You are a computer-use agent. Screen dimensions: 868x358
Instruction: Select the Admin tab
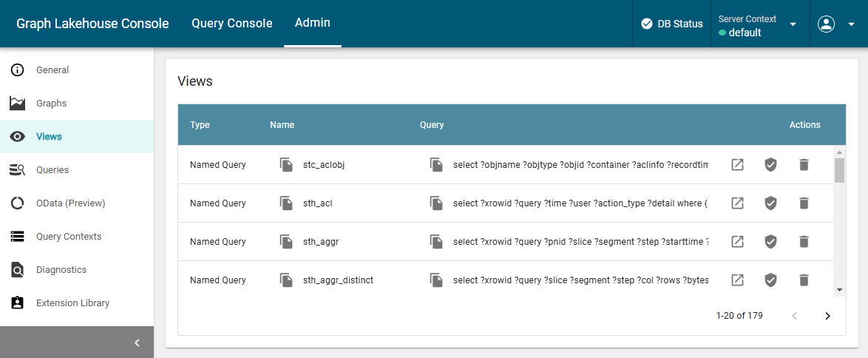(312, 24)
